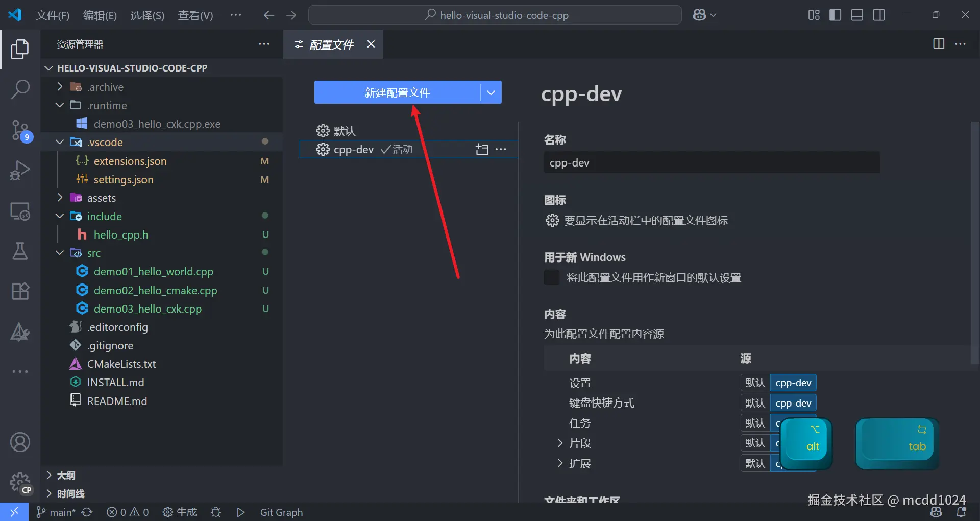Viewport: 980px width, 521px height.
Task: Click the synchronize changes icon in status bar
Action: pyautogui.click(x=87, y=512)
